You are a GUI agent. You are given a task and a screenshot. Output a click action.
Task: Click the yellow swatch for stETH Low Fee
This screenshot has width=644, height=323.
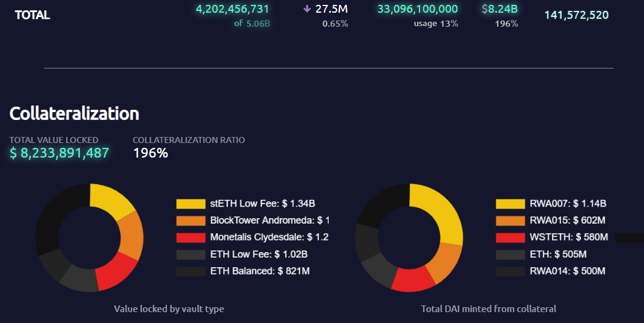coord(191,204)
